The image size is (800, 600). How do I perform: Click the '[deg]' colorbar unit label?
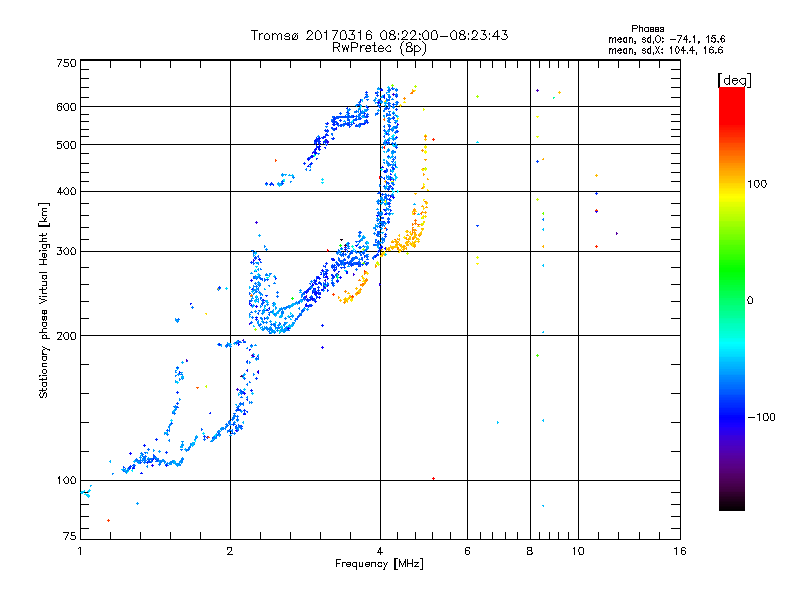pos(734,80)
